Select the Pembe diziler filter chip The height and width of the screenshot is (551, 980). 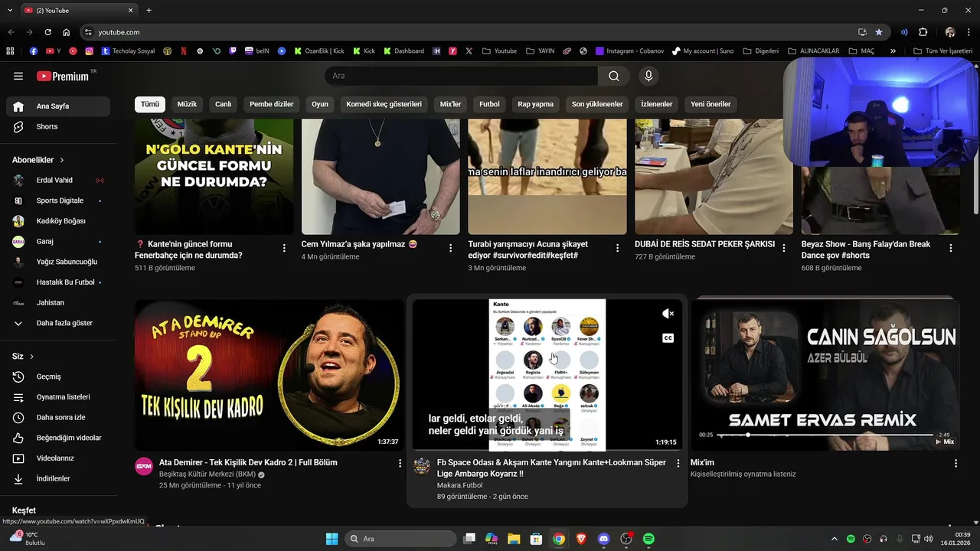[x=272, y=104]
